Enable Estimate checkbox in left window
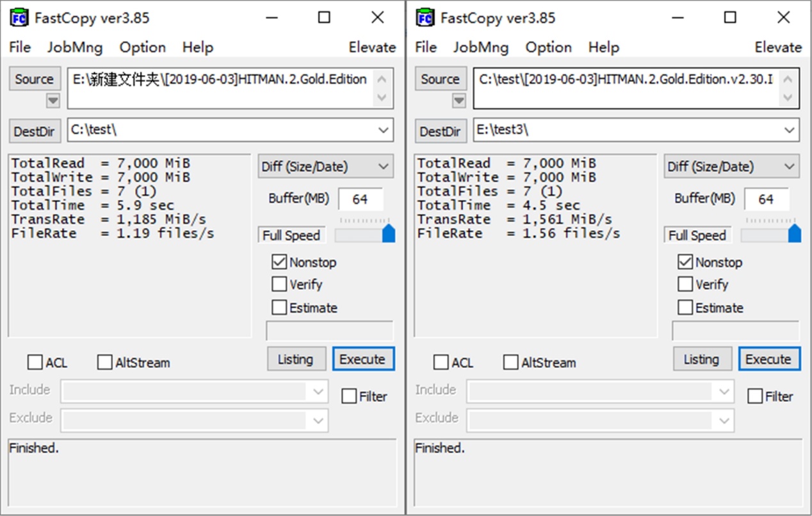 point(279,307)
